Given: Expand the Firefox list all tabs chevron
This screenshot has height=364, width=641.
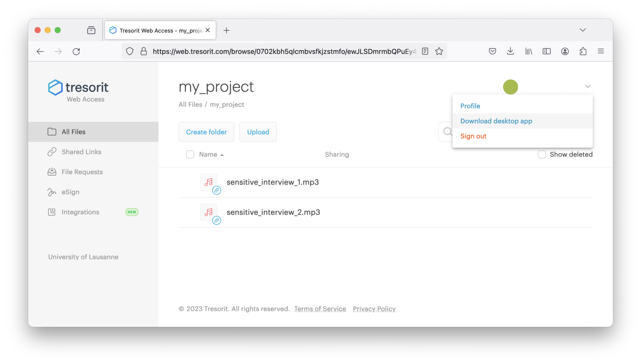Looking at the screenshot, I should [x=583, y=30].
